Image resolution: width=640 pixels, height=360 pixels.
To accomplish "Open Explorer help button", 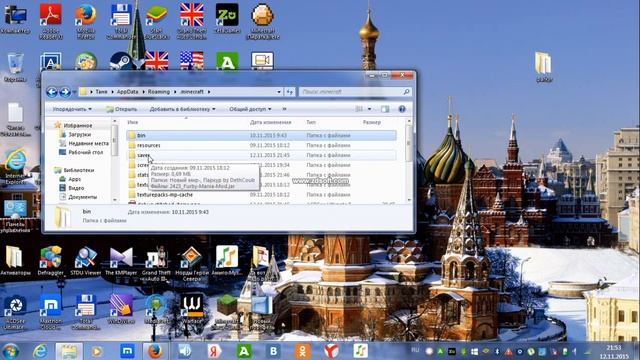I will [x=402, y=109].
